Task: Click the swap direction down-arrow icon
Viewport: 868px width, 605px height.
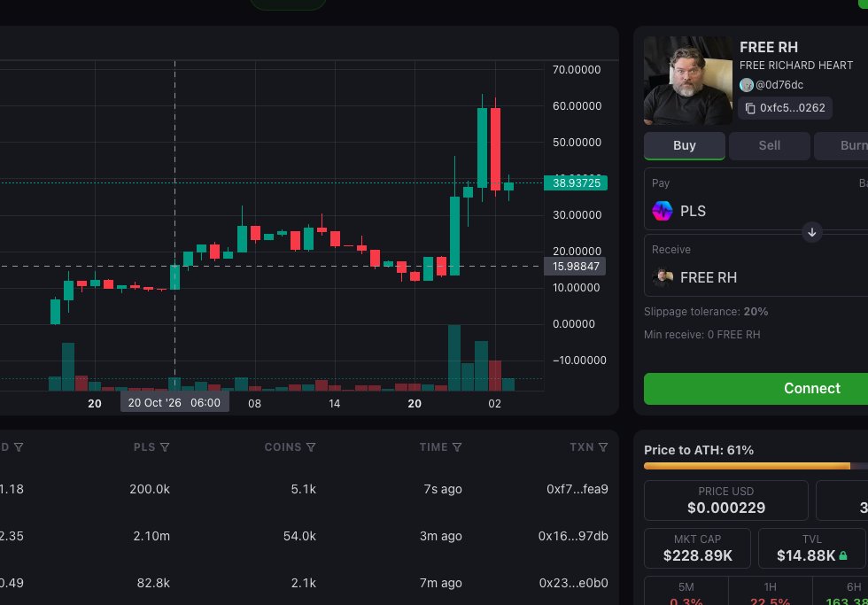Action: 812,232
